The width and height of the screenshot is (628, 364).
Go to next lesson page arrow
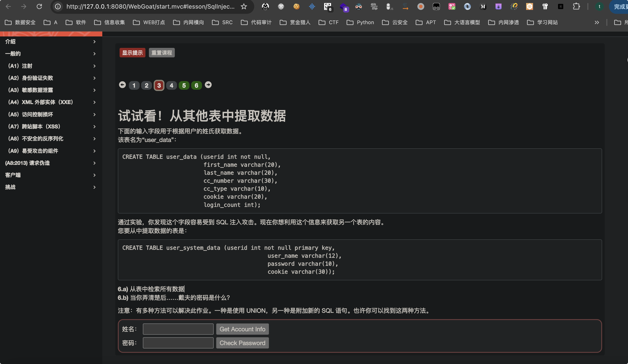pos(208,85)
